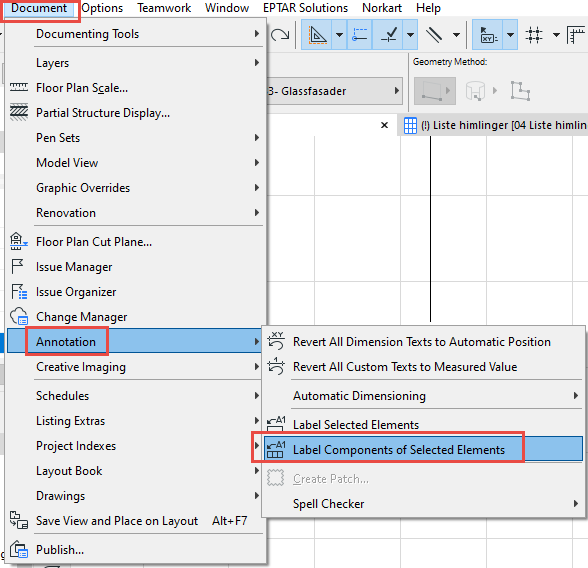
Task: Click the Grid Snap icon in toolbar
Action: click(534, 35)
